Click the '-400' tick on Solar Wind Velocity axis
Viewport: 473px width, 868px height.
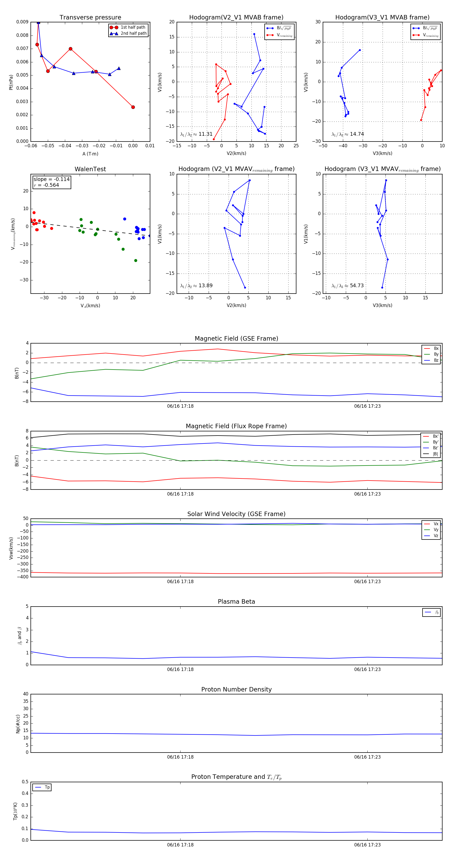(x=22, y=577)
